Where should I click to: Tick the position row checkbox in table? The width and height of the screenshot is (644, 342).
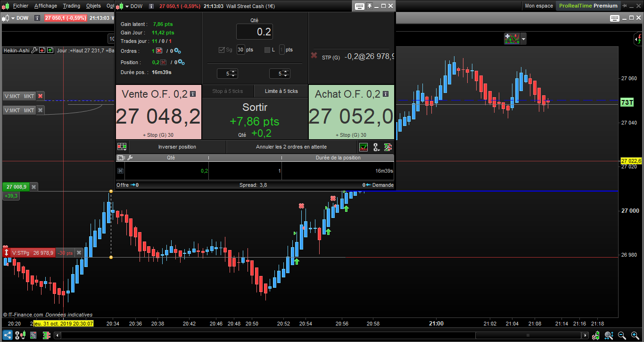[x=120, y=171]
